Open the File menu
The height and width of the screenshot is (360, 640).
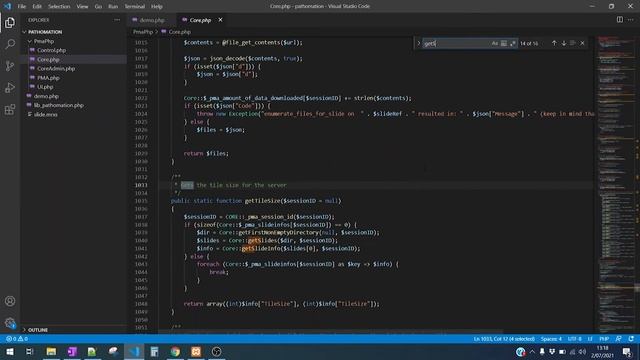(x=22, y=7)
